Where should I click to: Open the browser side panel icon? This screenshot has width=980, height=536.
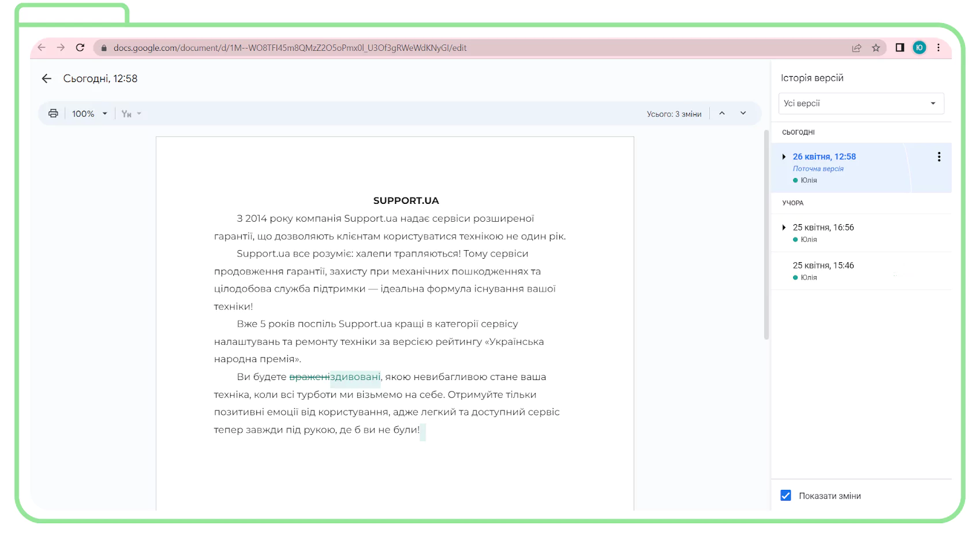pyautogui.click(x=900, y=47)
